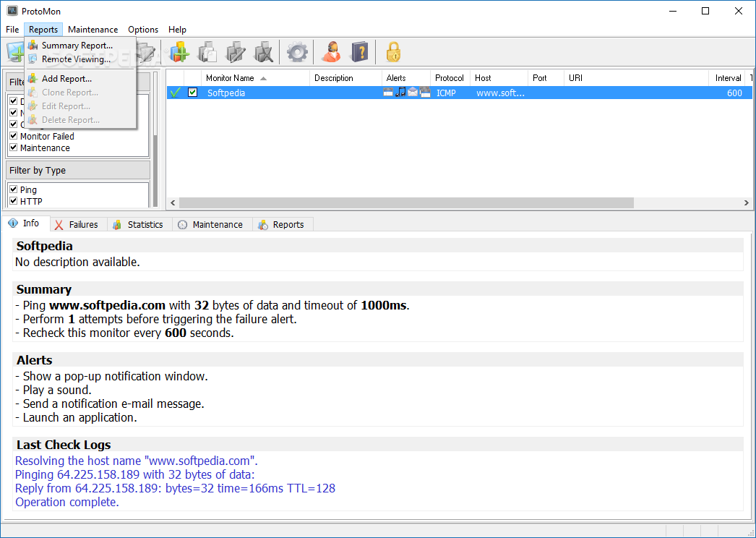Click the Host column header
The width and height of the screenshot is (756, 538).
[499, 77]
